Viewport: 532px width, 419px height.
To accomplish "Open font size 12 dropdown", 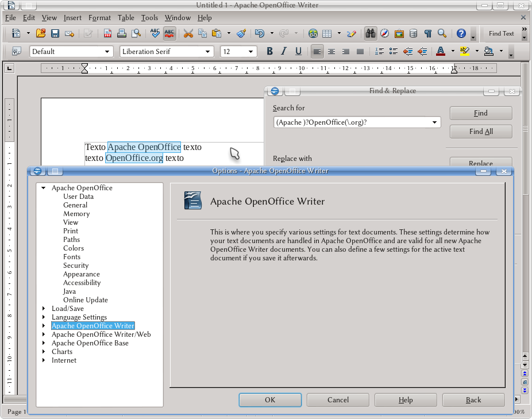I will 250,52.
